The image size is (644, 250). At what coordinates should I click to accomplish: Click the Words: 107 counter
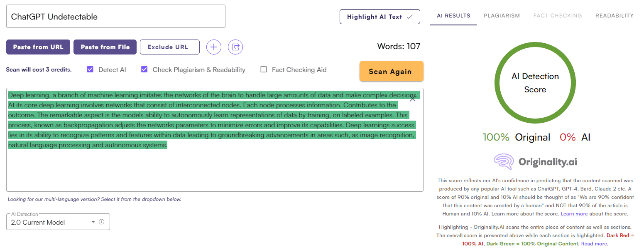coord(399,46)
